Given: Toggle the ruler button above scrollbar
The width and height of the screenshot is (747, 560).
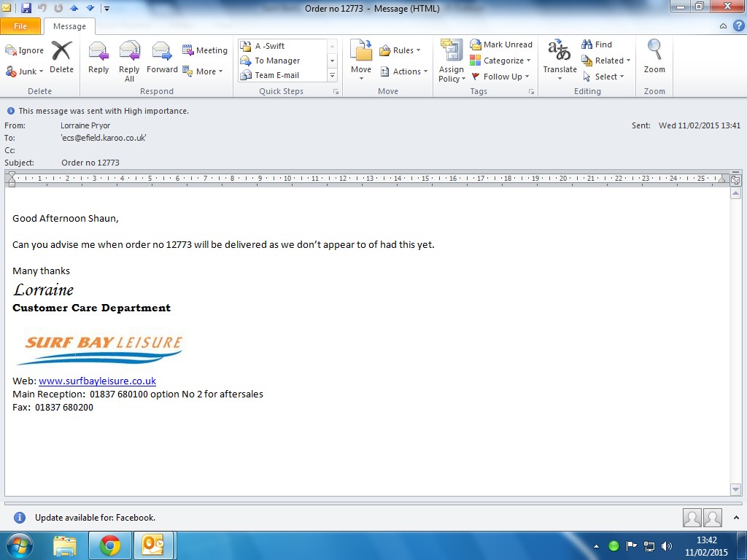Looking at the screenshot, I should click(735, 180).
